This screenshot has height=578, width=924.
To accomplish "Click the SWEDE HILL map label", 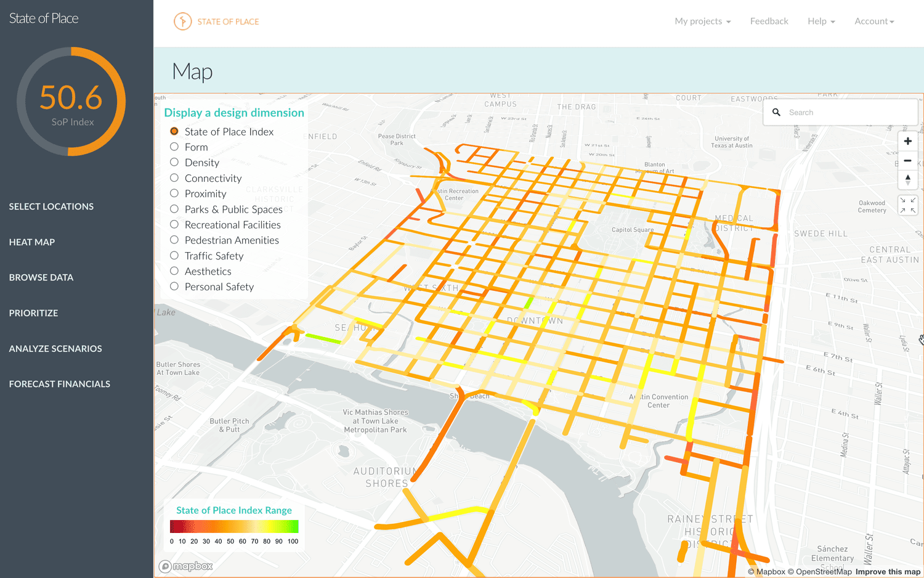I will point(821,234).
